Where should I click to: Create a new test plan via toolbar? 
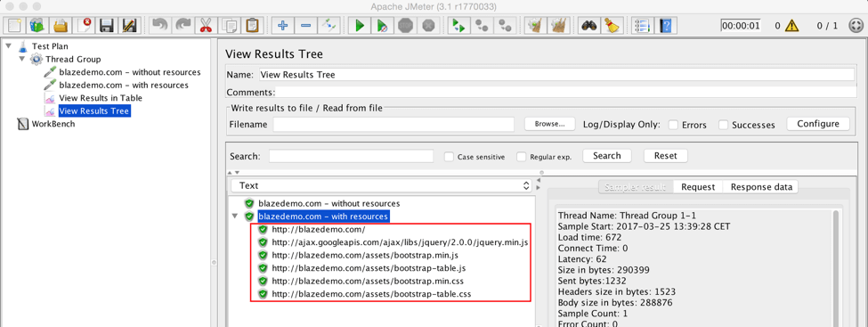point(14,26)
